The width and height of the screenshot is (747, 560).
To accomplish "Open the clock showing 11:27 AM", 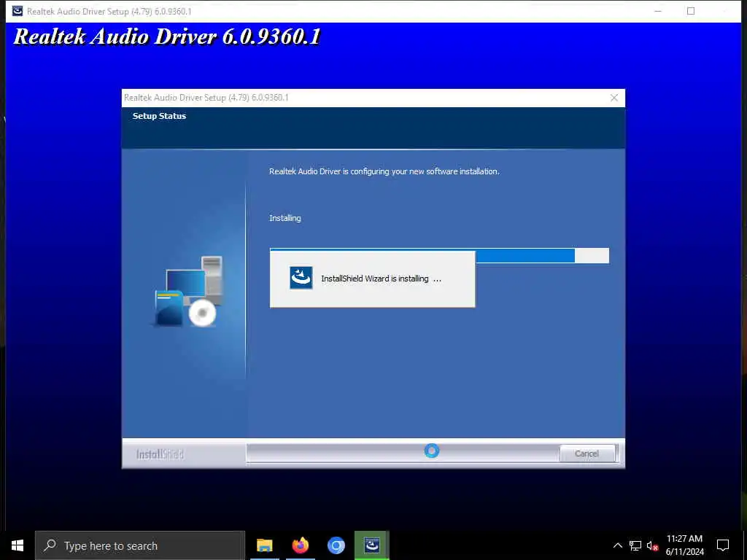I will coord(684,545).
